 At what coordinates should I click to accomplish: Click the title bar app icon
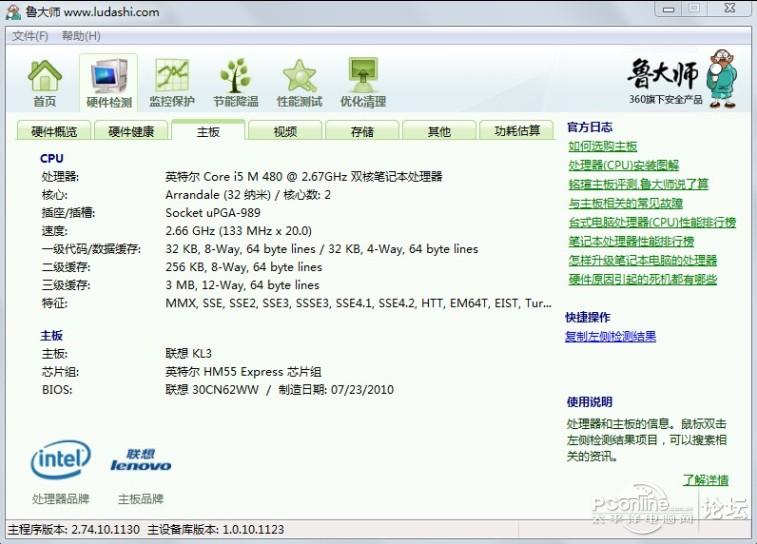13,12
